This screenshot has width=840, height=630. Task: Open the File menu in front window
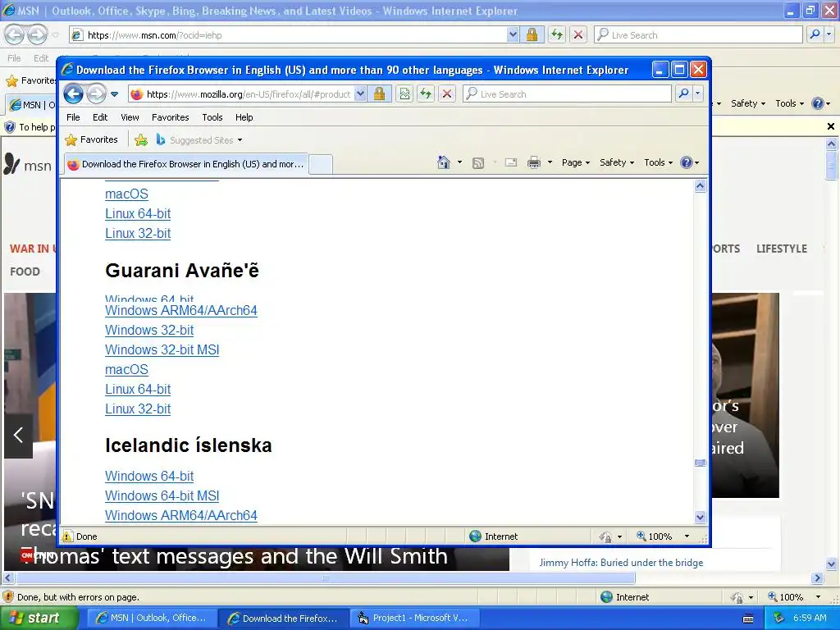point(73,117)
